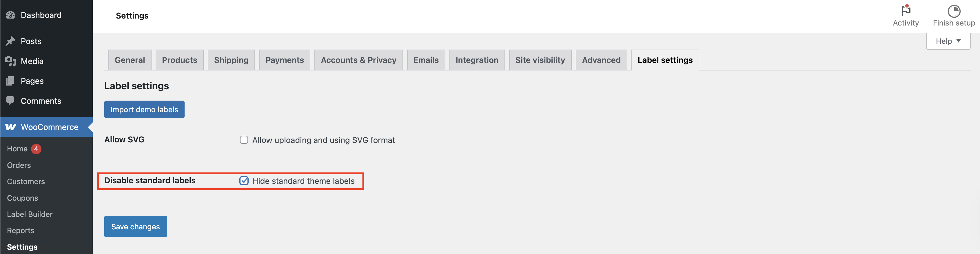This screenshot has height=254, width=980.
Task: Switch to the Shipping tab
Action: pyautogui.click(x=231, y=60)
